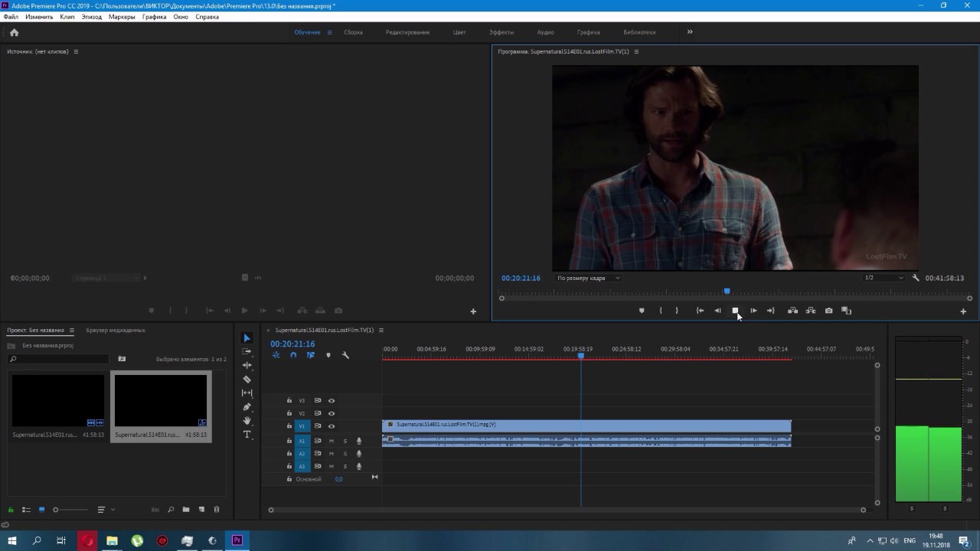Select the Pen tool

247,407
